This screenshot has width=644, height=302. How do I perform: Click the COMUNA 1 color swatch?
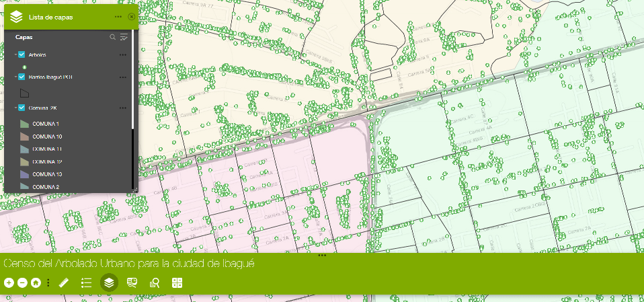tap(24, 124)
